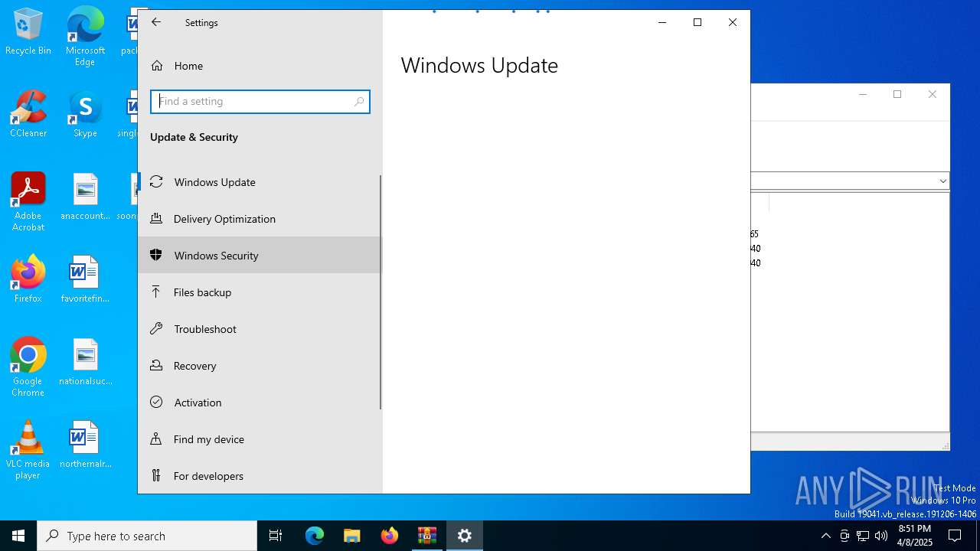Image resolution: width=980 pixels, height=551 pixels.
Task: Open Windows Security page
Action: coord(260,256)
